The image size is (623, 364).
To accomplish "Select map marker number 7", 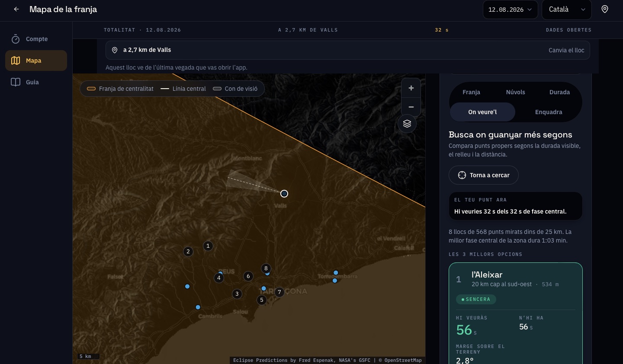I will [279, 292].
